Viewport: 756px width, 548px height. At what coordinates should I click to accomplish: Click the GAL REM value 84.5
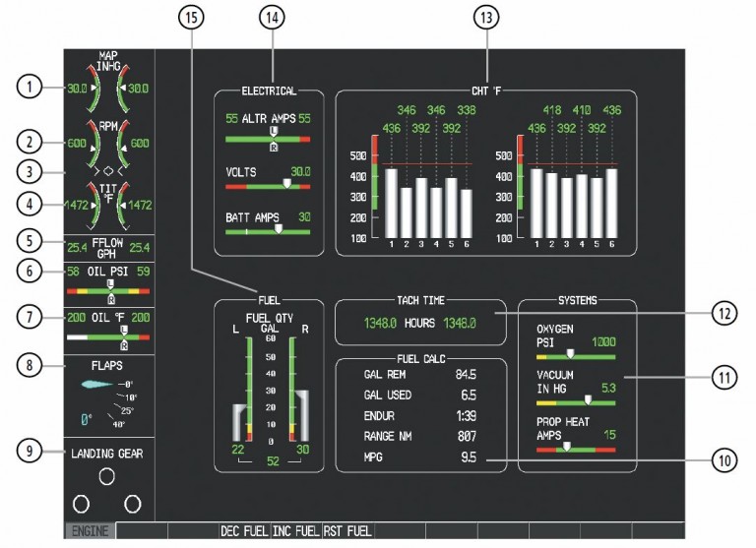[x=466, y=374]
